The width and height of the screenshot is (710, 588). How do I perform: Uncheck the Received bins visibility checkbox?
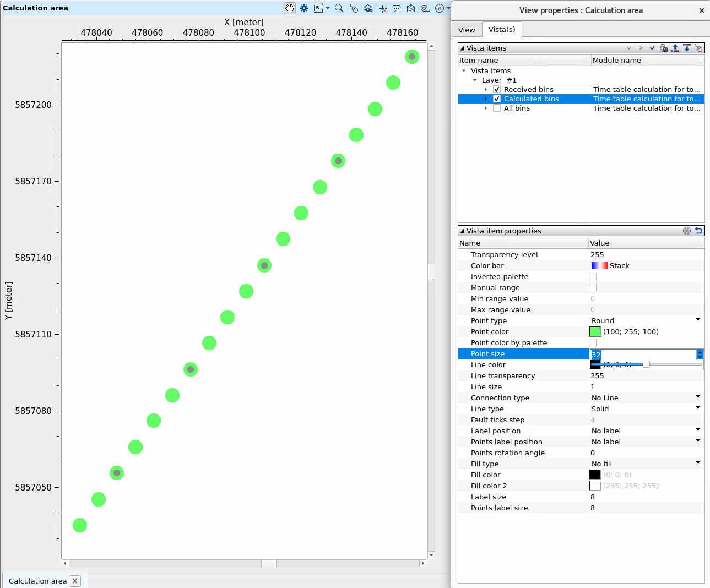point(497,89)
